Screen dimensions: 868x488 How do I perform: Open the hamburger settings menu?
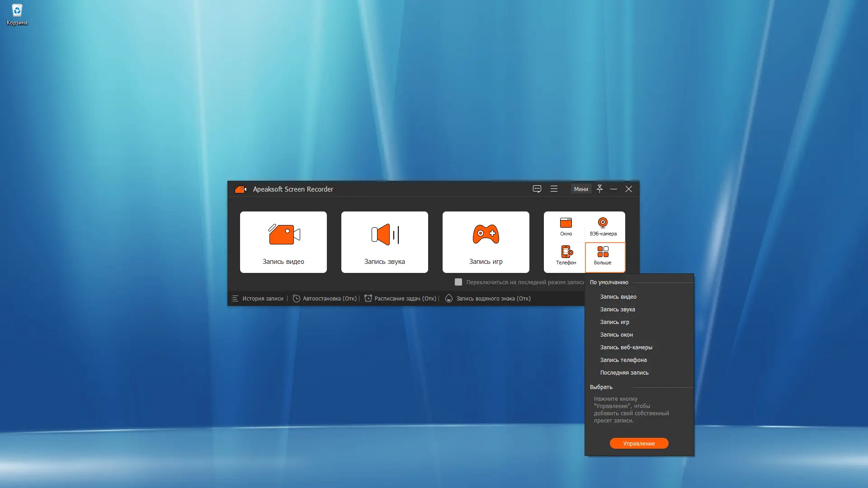[554, 189]
